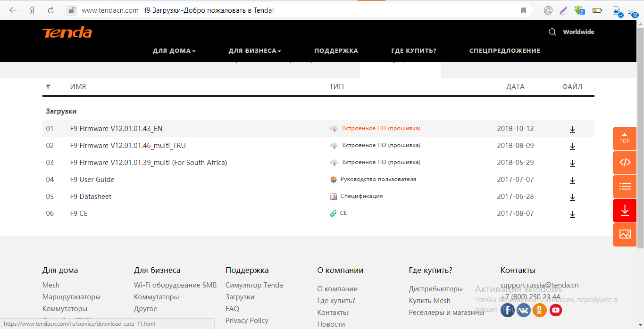Click the ТИП column header
644x329 pixels.
coord(336,87)
